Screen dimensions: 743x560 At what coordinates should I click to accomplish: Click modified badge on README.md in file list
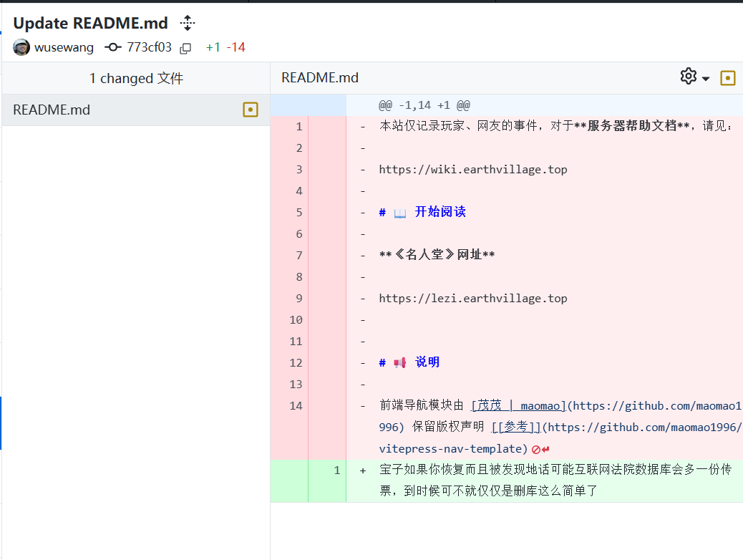click(x=250, y=110)
